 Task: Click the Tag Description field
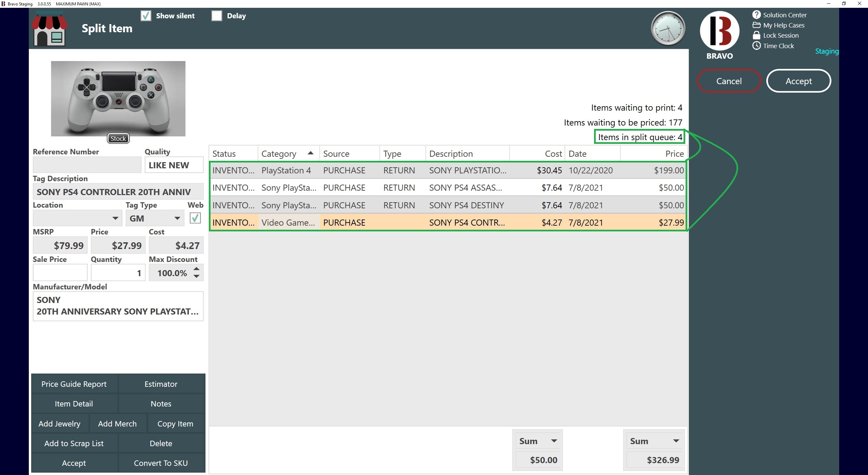(x=118, y=192)
